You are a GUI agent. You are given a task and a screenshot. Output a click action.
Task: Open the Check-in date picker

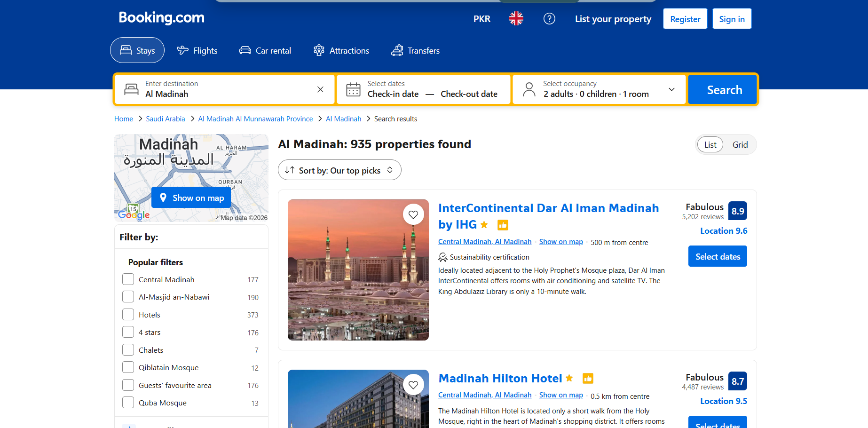[x=393, y=94]
